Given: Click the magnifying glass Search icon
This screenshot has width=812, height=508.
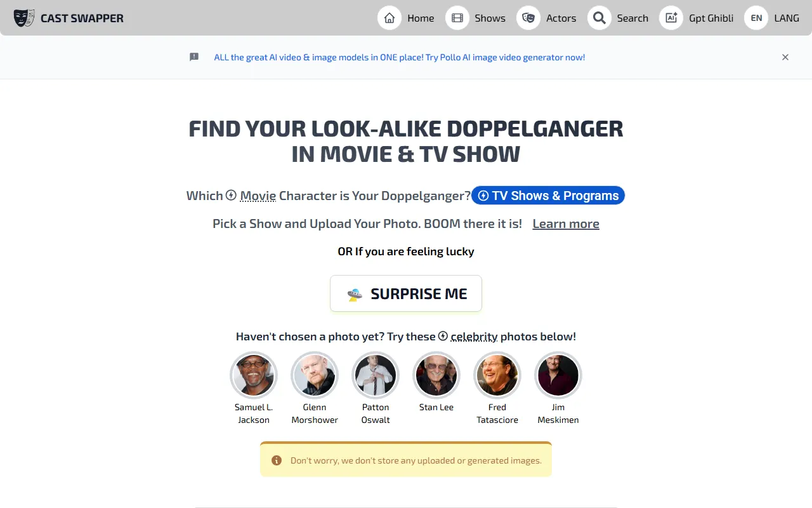Looking at the screenshot, I should [599, 18].
